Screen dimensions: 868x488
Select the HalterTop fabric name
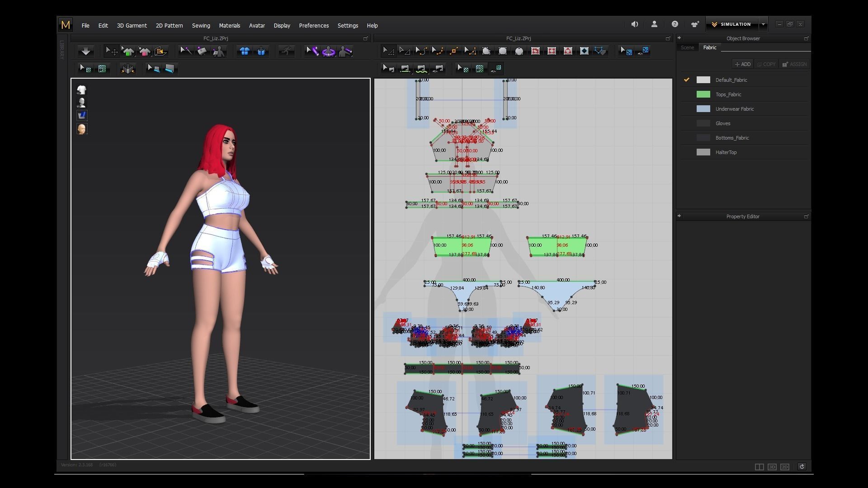pyautogui.click(x=726, y=152)
